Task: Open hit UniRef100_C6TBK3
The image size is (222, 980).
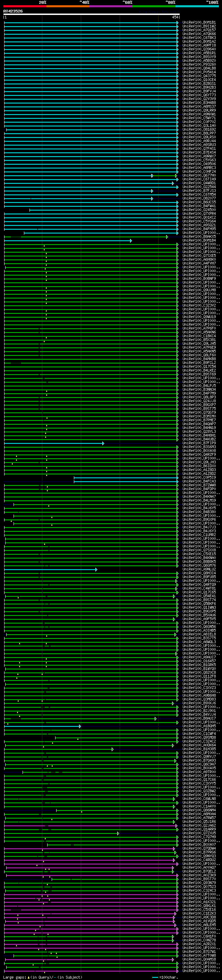Action: (x=199, y=38)
